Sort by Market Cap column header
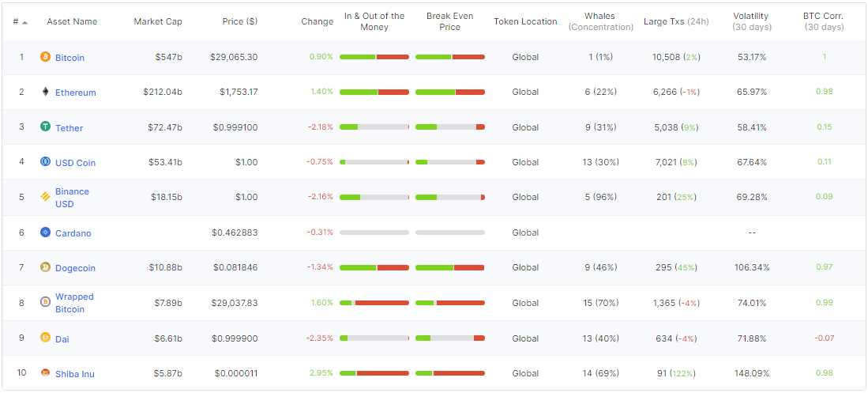This screenshot has width=868, height=393. (158, 21)
